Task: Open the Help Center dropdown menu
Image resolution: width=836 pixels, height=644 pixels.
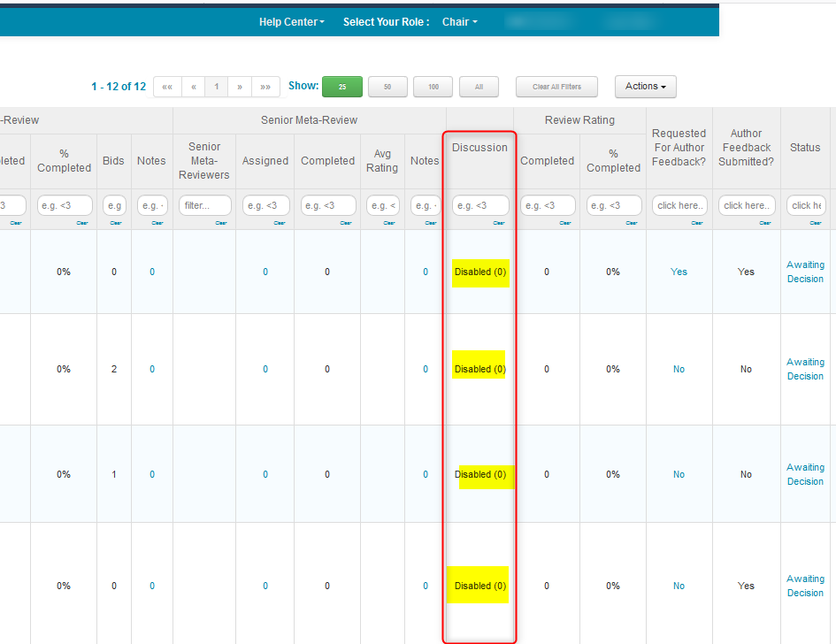Action: (x=292, y=22)
